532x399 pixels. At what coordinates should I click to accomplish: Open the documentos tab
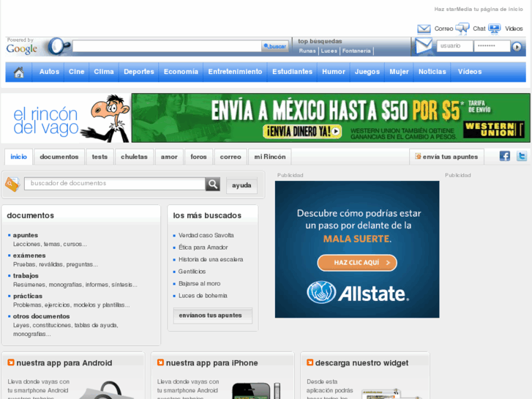click(x=59, y=157)
